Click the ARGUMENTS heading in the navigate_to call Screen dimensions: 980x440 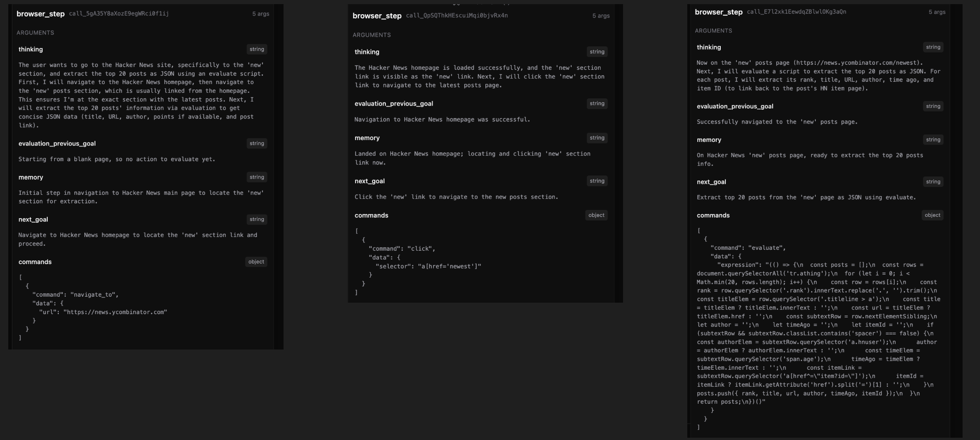35,33
